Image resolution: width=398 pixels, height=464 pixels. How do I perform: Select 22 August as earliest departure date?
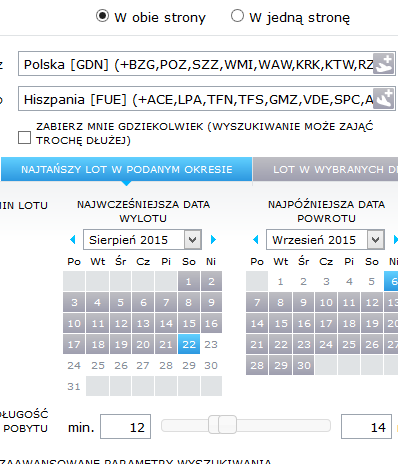(189, 344)
